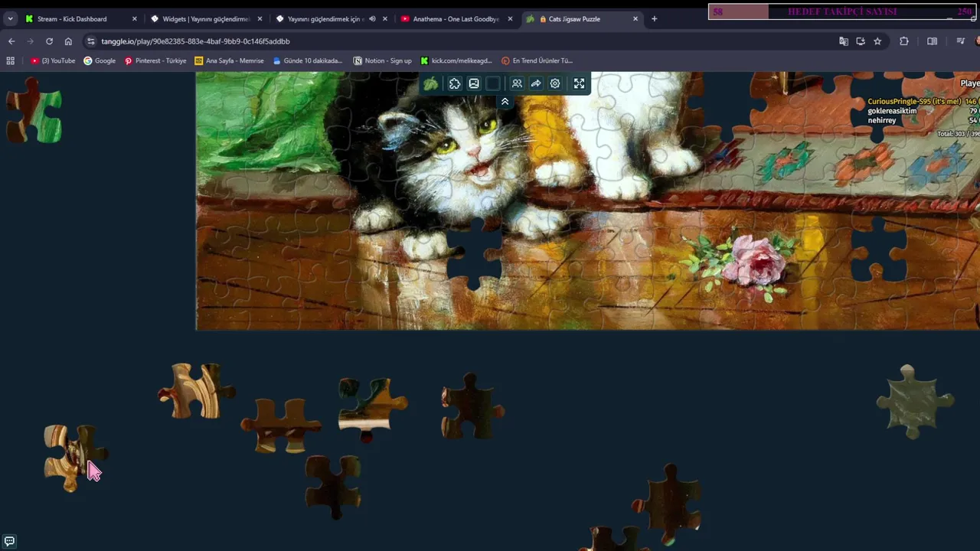Open the media controls icon
This screenshot has height=551, width=980.
click(961, 41)
